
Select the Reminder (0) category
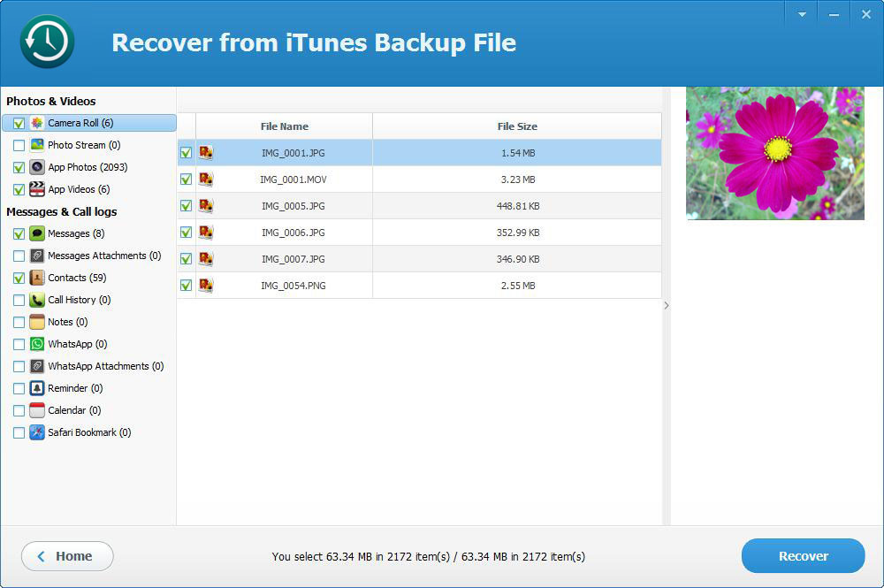(75, 388)
